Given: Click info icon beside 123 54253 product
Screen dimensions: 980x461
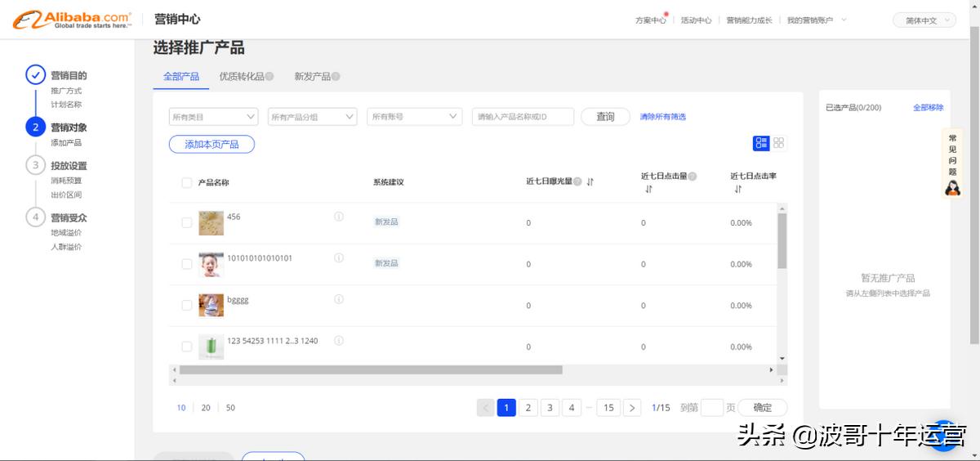Looking at the screenshot, I should click(x=339, y=340).
